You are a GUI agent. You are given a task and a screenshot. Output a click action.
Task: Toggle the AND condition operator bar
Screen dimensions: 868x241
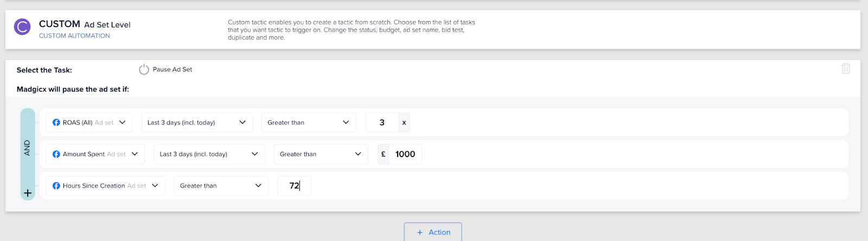[x=28, y=148]
